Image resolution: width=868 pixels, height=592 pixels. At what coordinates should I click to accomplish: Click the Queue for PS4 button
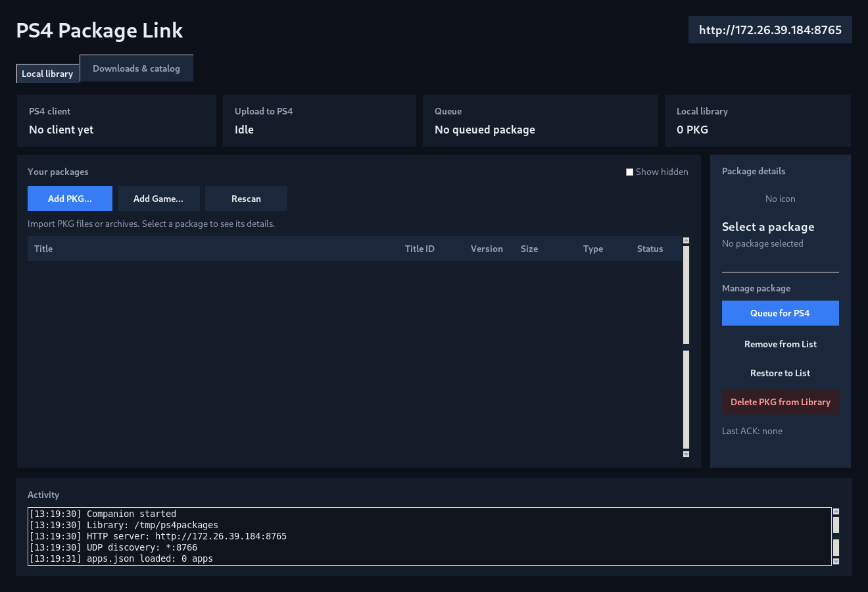780,313
